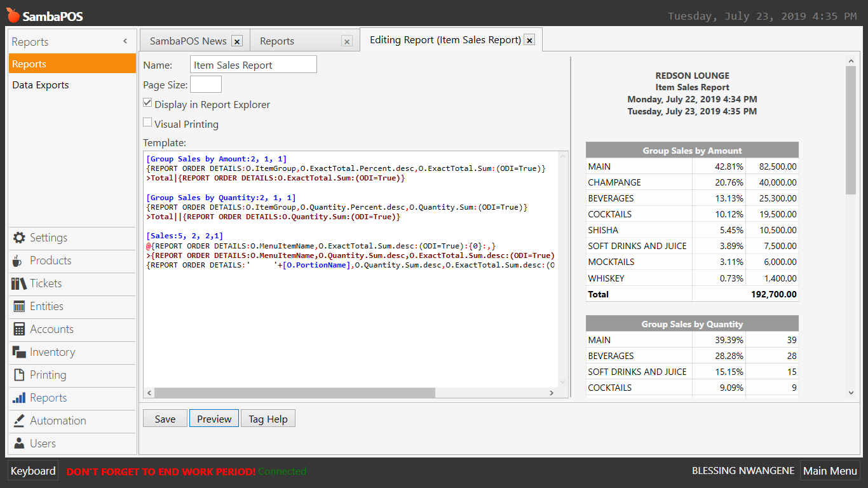The image size is (868, 488).
Task: Click the CHAMPANGE row in preview
Action: pyautogui.click(x=692, y=182)
